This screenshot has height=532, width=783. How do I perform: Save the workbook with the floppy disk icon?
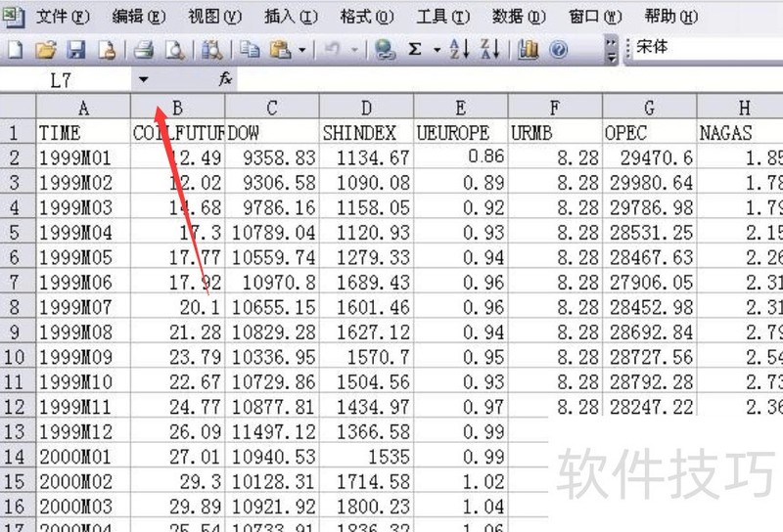[76, 50]
